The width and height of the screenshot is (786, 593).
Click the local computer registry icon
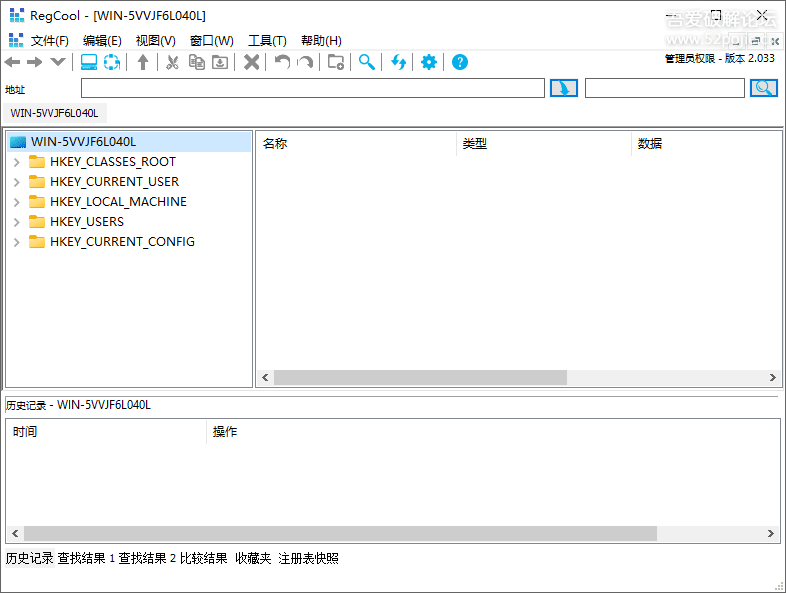pos(89,62)
